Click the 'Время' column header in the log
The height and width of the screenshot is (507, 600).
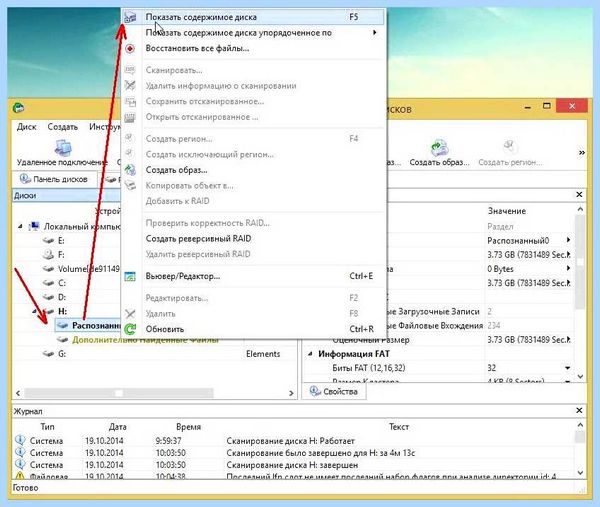pos(189,427)
